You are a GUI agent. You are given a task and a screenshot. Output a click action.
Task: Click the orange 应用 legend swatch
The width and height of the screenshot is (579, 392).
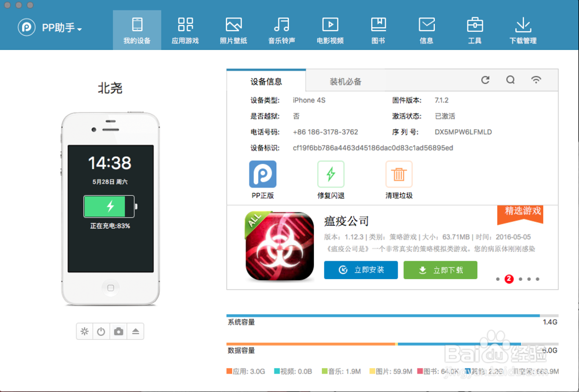pyautogui.click(x=229, y=371)
